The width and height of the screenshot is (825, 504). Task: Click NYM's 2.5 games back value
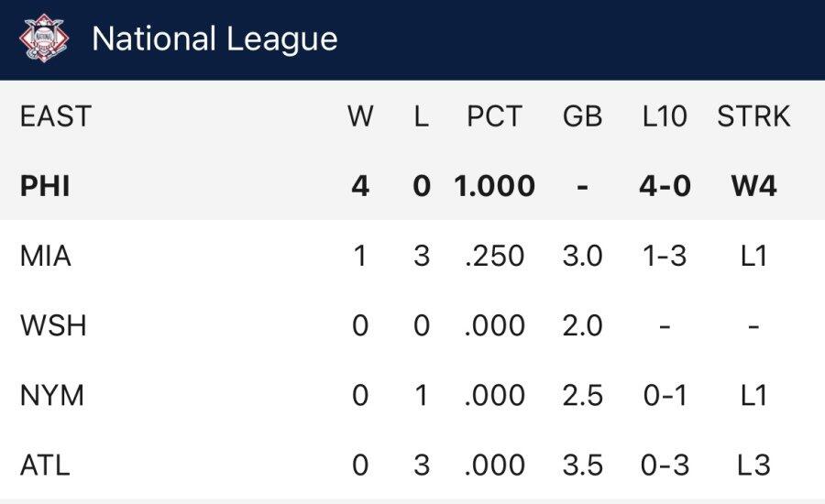point(582,395)
